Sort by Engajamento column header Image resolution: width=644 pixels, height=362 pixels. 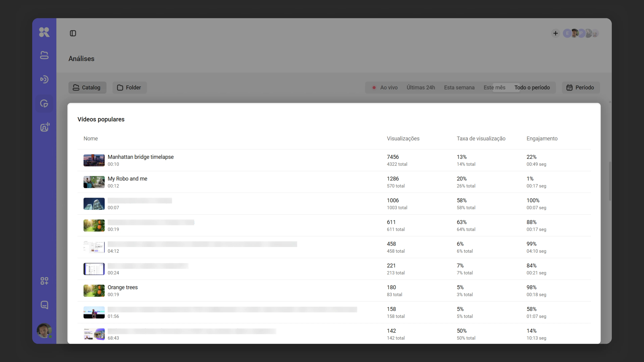(x=542, y=138)
